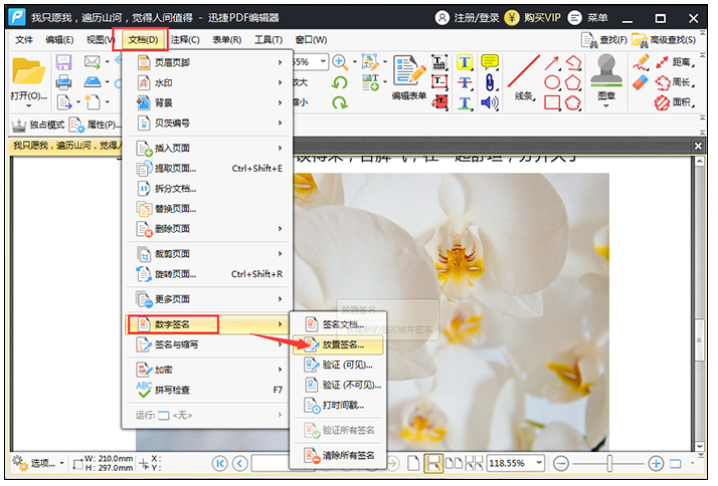Open the 签名与缩写 menu entry
The width and height of the screenshot is (718, 486).
(x=207, y=344)
